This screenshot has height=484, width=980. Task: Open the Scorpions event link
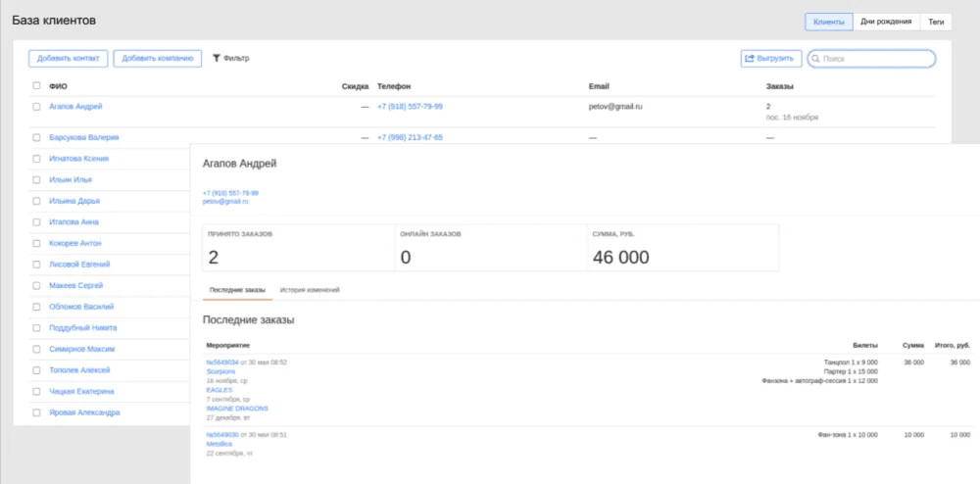(x=220, y=371)
